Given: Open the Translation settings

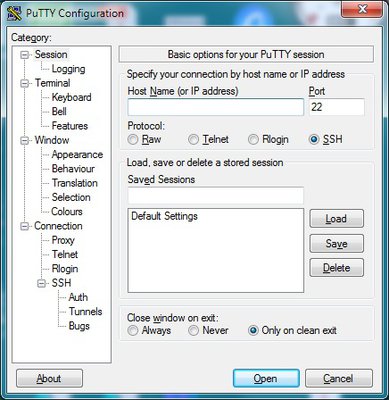Looking at the screenshot, I should coord(74,183).
